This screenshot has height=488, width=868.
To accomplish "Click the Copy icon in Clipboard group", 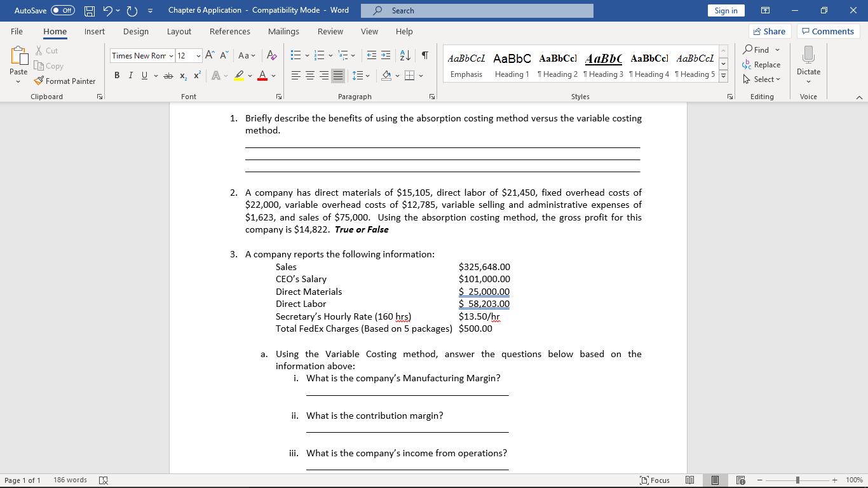I will 48,65.
